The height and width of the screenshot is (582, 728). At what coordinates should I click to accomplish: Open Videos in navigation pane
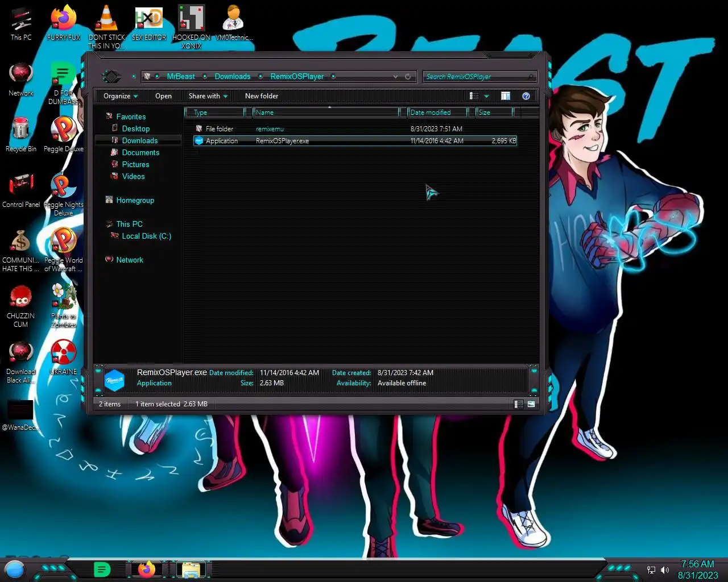pyautogui.click(x=133, y=176)
